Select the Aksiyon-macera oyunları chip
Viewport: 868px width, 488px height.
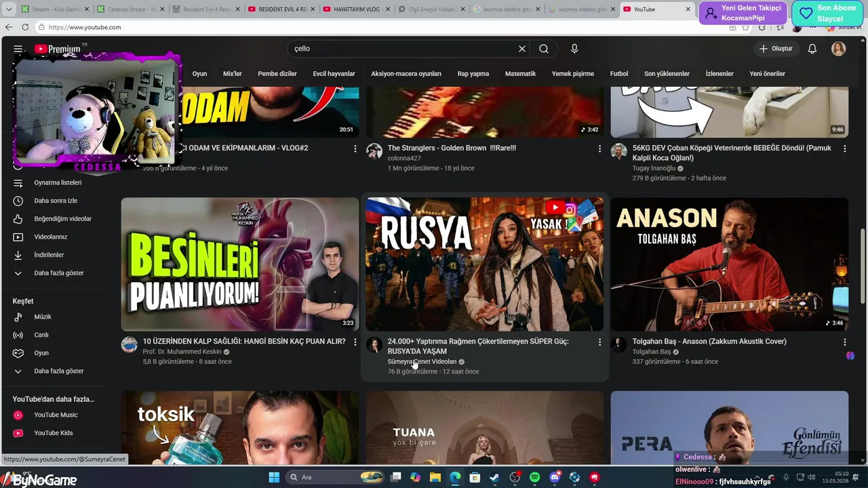click(x=406, y=74)
